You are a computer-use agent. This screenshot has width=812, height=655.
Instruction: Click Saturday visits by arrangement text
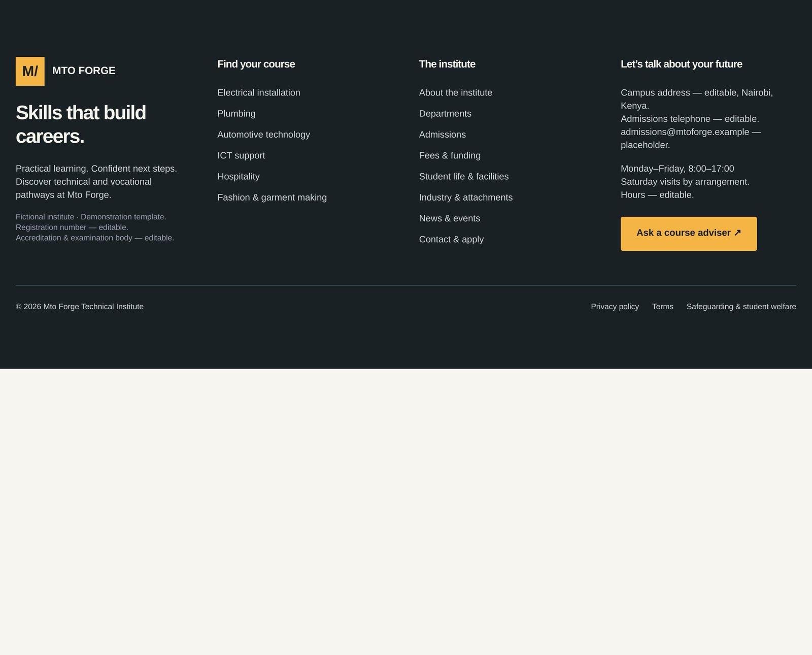point(685,182)
